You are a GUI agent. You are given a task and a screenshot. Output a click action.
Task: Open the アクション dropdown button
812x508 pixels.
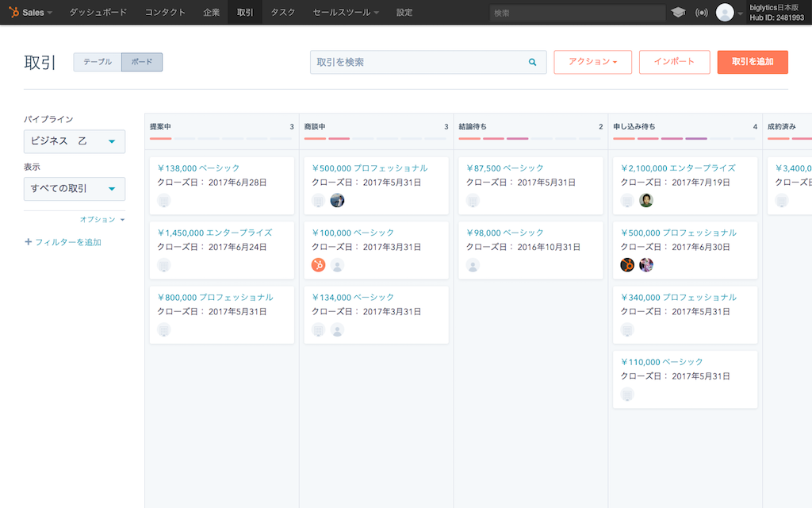[592, 62]
